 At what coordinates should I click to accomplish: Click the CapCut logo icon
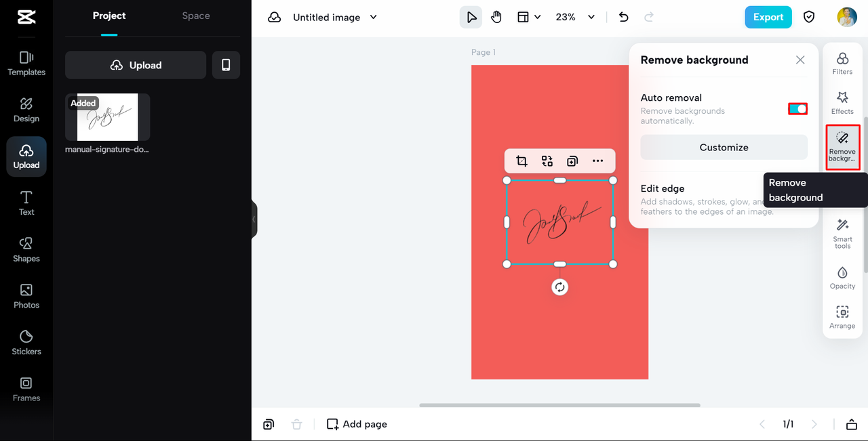click(x=26, y=17)
